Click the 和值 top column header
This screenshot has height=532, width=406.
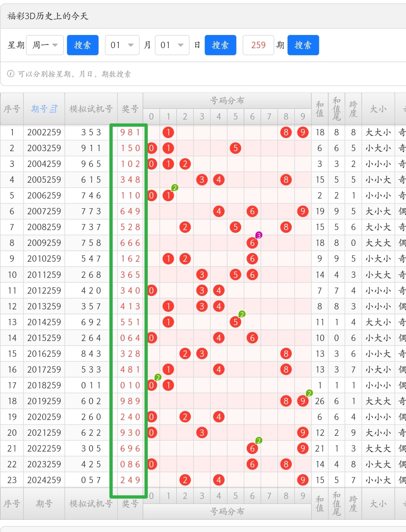(320, 109)
